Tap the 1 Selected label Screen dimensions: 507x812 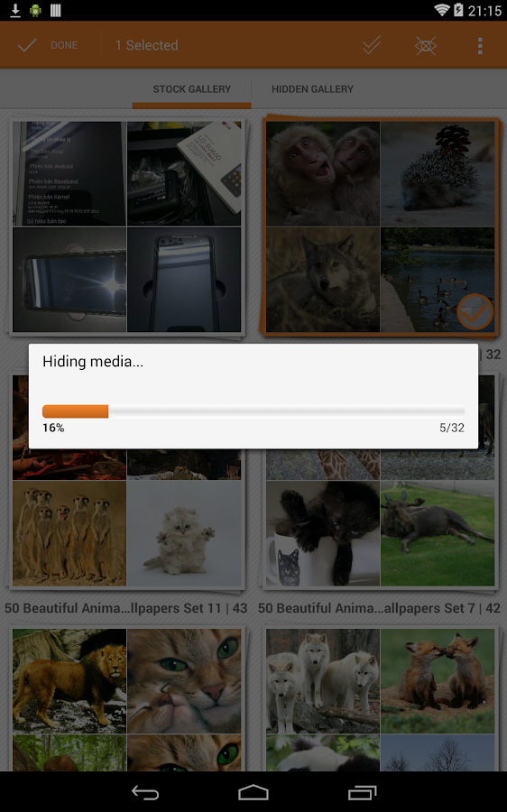click(146, 46)
